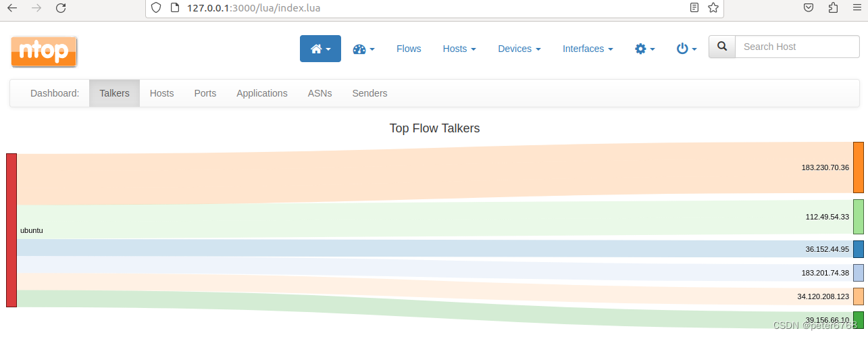The width and height of the screenshot is (868, 337).
Task: Select the 36.152.44.95 talker label
Action: point(827,249)
